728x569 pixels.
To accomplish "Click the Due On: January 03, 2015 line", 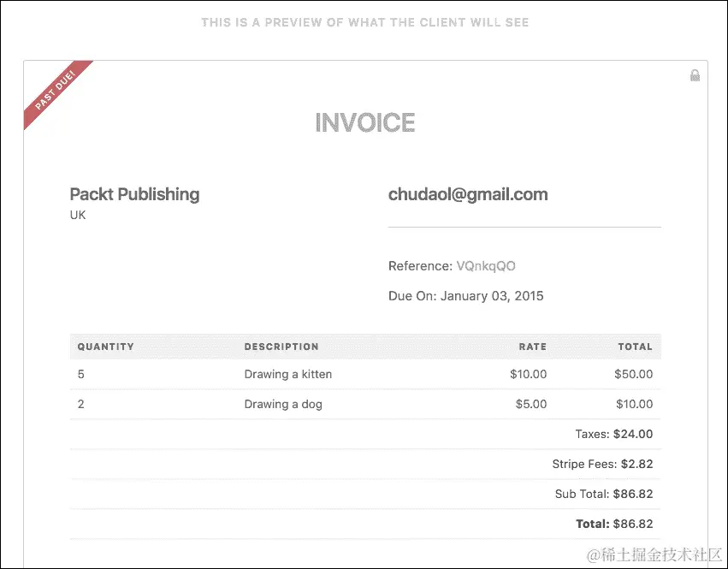I will click(x=465, y=296).
